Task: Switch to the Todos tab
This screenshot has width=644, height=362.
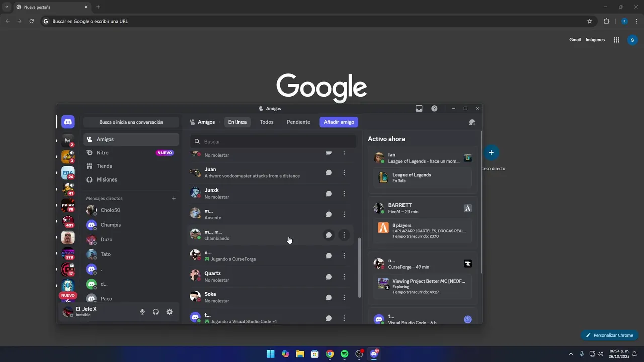Action: click(x=267, y=122)
